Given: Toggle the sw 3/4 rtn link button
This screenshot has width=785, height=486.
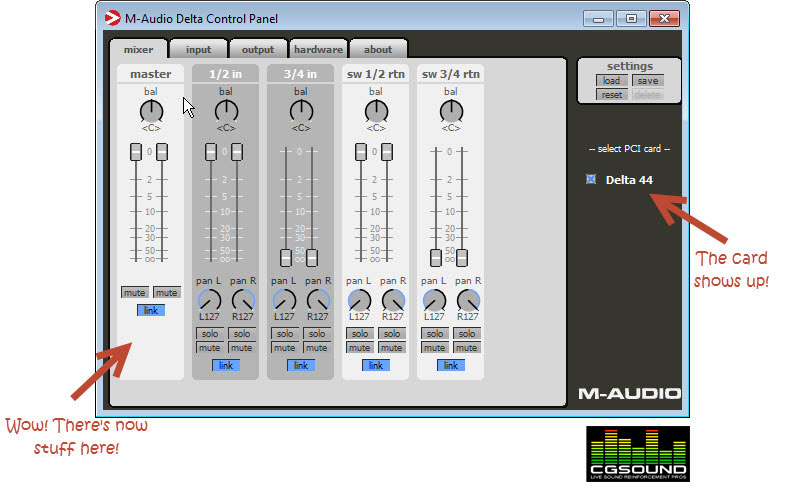Looking at the screenshot, I should pyautogui.click(x=451, y=365).
